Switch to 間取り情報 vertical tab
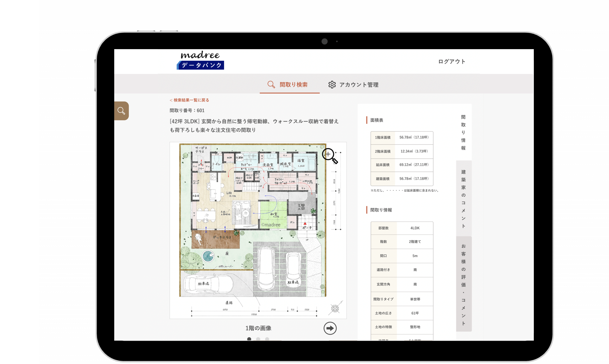The height and width of the screenshot is (364, 609). tap(463, 132)
